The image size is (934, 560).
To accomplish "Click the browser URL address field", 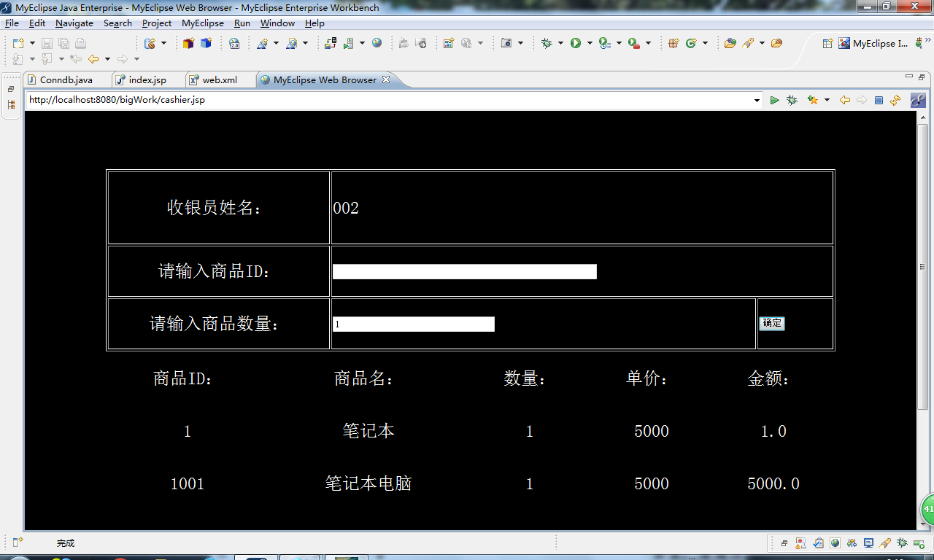I will coord(389,100).
